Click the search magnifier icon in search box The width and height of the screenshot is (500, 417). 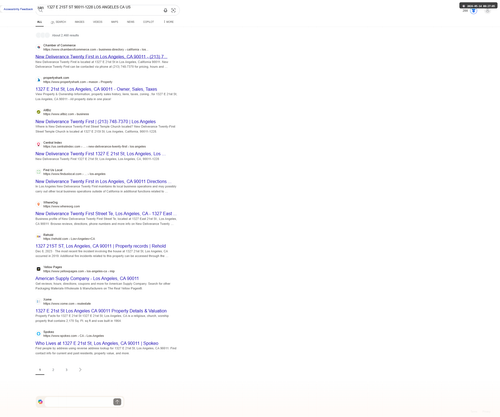pos(40,10)
